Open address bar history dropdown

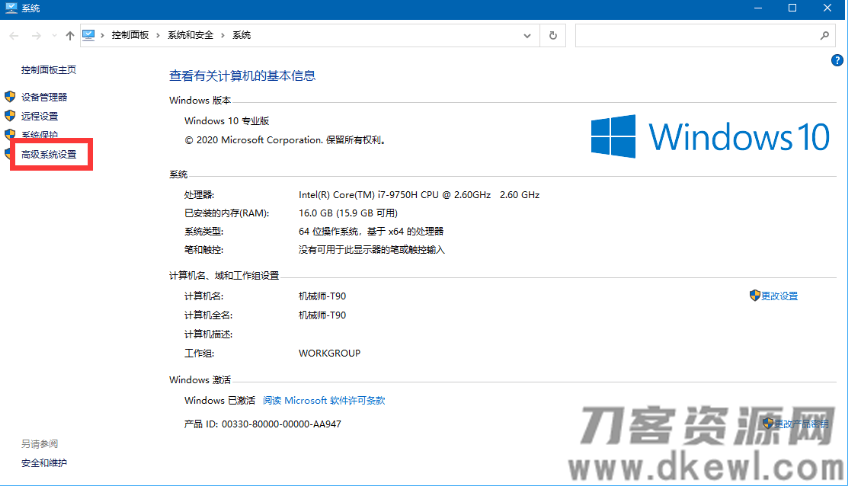point(527,36)
